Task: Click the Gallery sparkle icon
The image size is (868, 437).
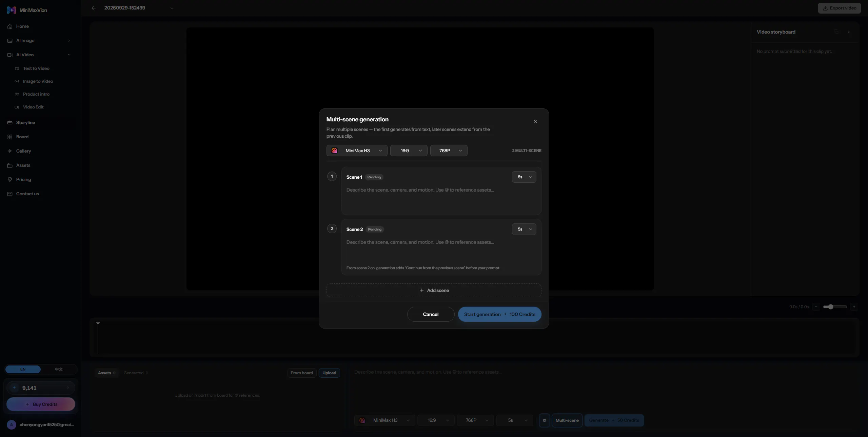Action: tap(10, 151)
